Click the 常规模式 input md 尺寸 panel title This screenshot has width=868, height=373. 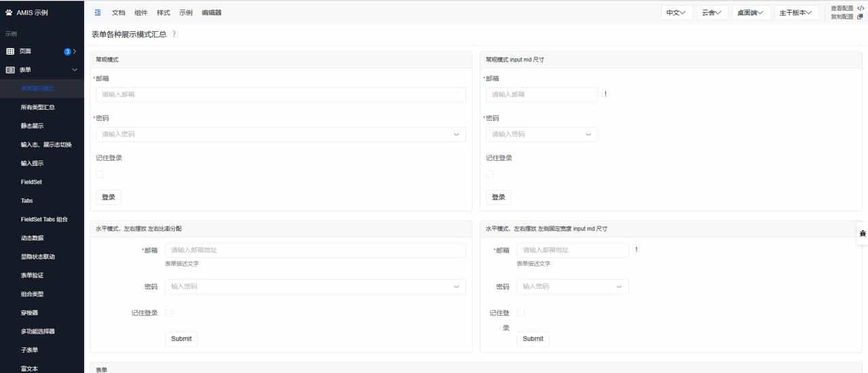pos(515,60)
